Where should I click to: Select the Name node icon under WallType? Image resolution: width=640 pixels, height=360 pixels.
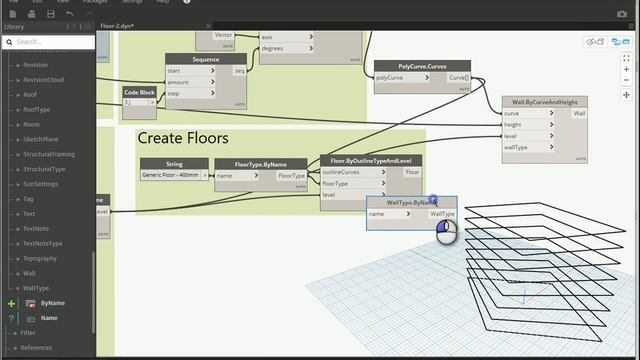[x=31, y=318]
